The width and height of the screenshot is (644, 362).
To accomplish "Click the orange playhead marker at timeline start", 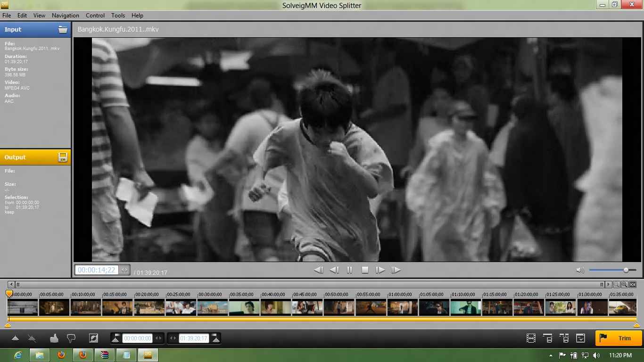I will tap(9, 294).
